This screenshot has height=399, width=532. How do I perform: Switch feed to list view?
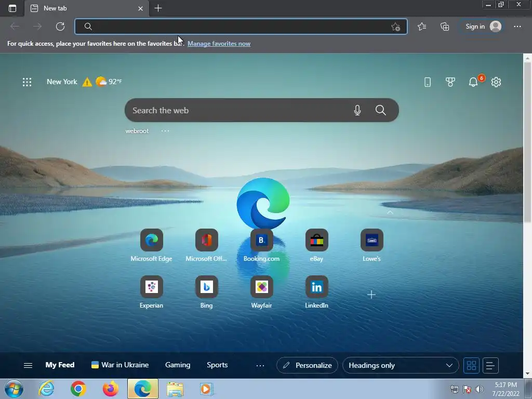coord(490,365)
